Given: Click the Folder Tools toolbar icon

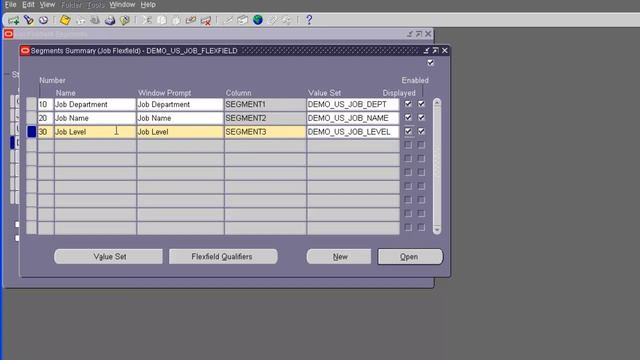Looking at the screenshot, I should (x=287, y=20).
